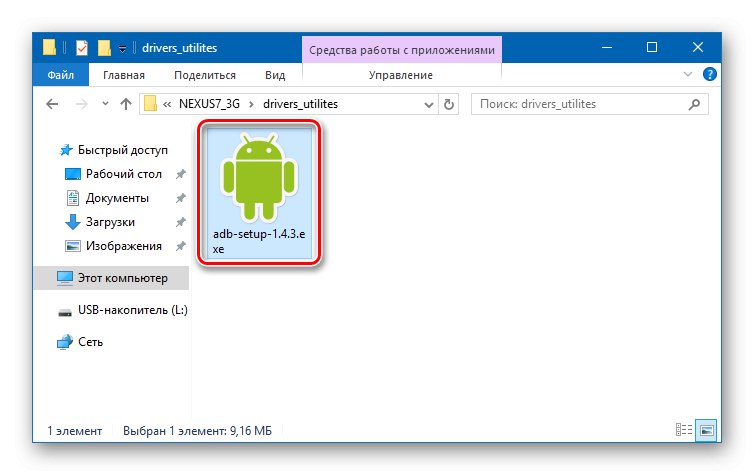Screen dimensions: 754x475
Task: Open Customize Quick Access Toolbar dropdown
Action: (123, 49)
